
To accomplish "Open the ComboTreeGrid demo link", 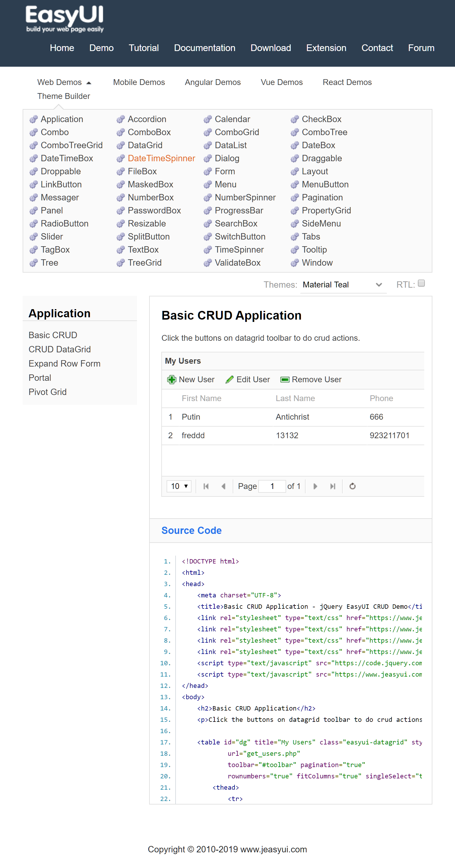I will point(71,145).
